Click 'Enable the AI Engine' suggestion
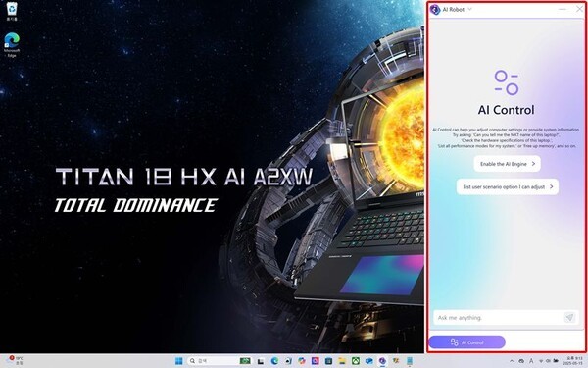This screenshot has width=588, height=368. click(507, 164)
